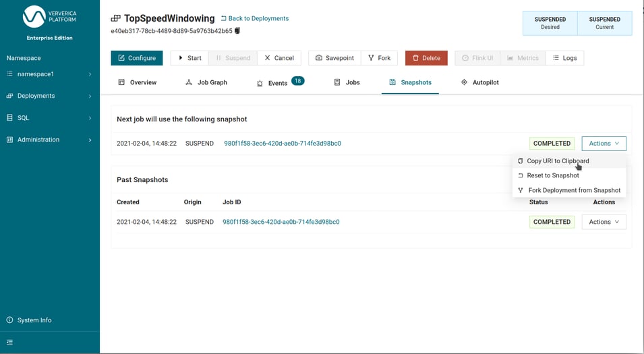
Task: Click the deployment ID text e40eb317
Action: click(172, 31)
